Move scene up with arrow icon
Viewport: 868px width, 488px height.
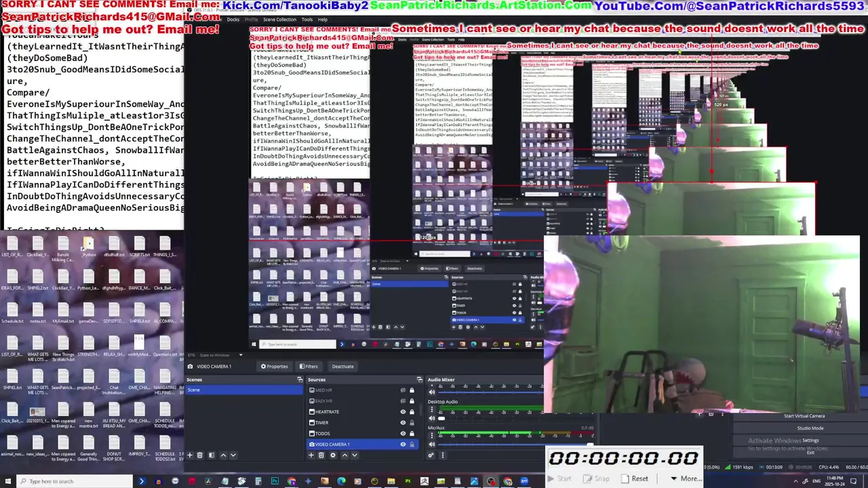click(x=223, y=455)
